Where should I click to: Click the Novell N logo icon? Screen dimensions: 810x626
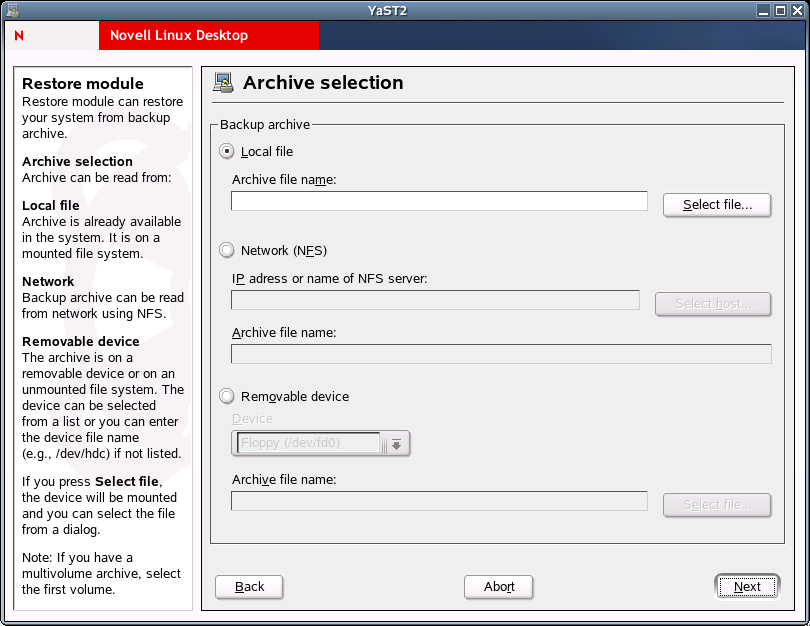[19, 35]
